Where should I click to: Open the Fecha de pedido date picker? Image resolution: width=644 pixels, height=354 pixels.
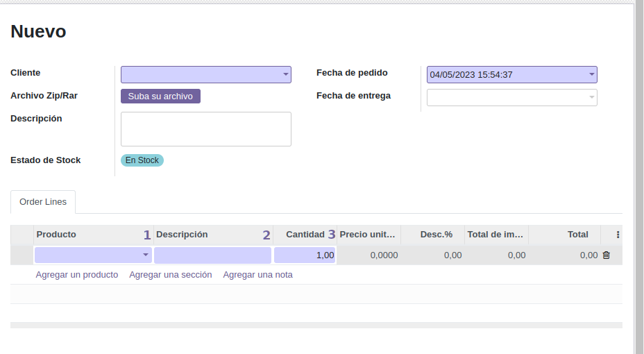click(511, 75)
